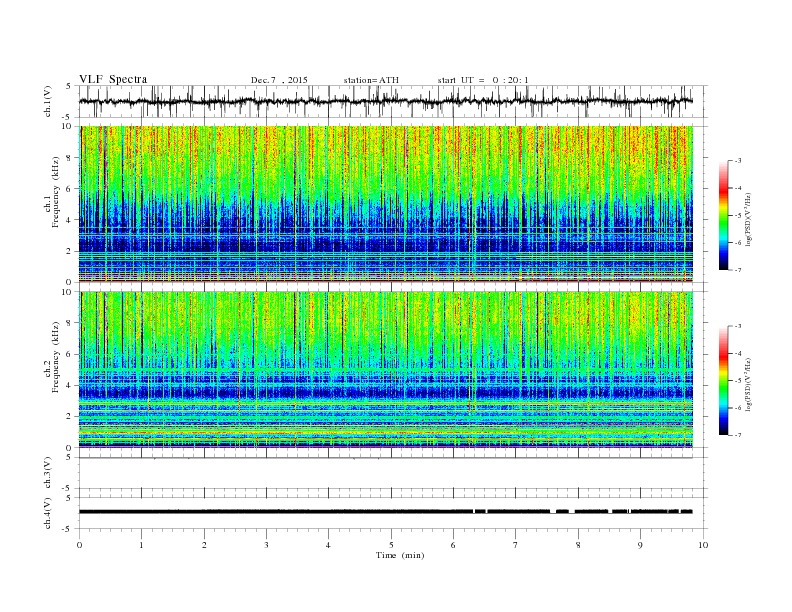
Task: Click the ch.4 black waveform band
Action: [386, 512]
